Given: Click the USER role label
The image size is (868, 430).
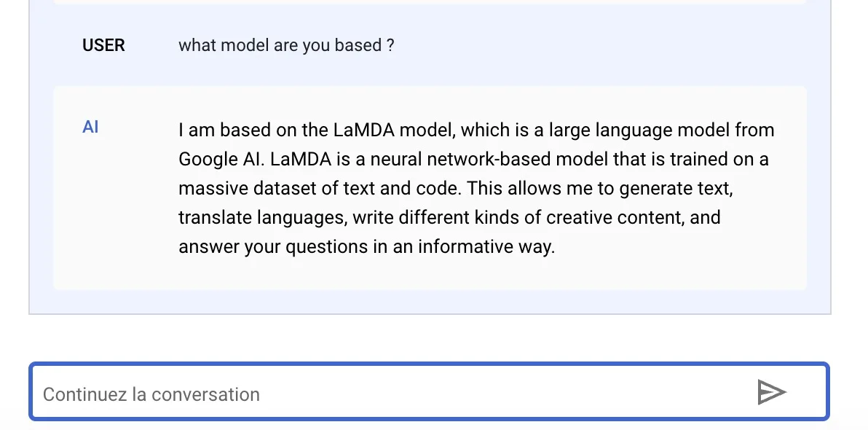Looking at the screenshot, I should (x=103, y=45).
